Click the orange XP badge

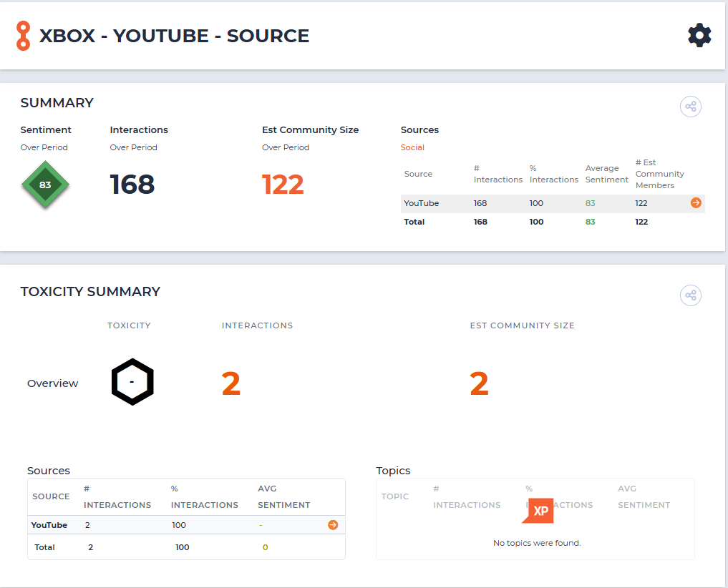(538, 511)
